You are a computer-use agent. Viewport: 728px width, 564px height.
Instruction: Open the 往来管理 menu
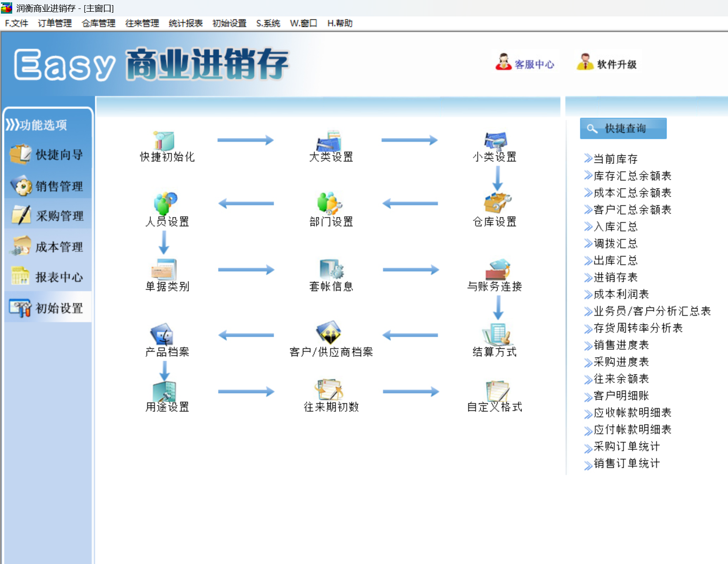point(142,23)
